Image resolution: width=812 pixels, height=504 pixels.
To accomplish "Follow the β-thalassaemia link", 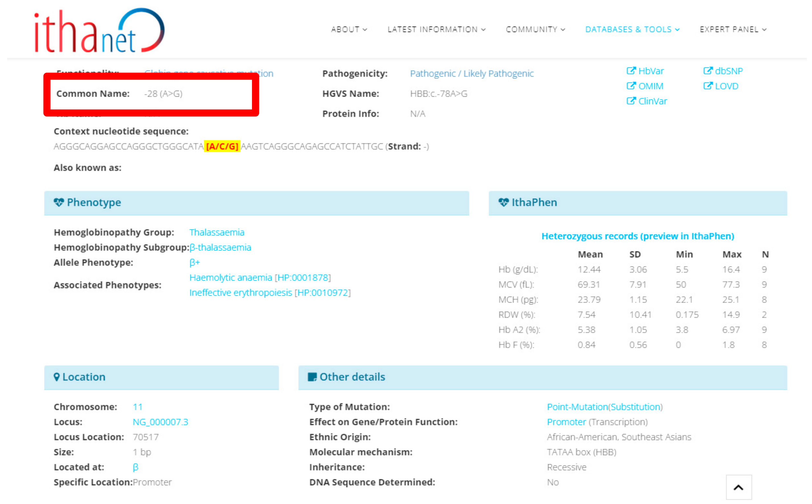I will pos(220,247).
